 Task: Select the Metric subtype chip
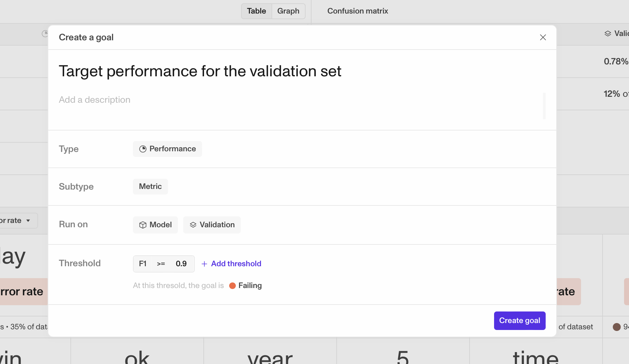pyautogui.click(x=150, y=187)
